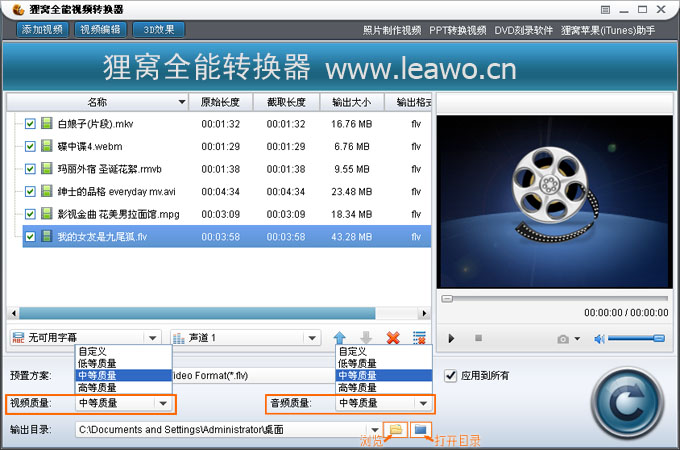Choose 低等质量 in video quality list
Screen dimensions: 680x450
pos(124,363)
